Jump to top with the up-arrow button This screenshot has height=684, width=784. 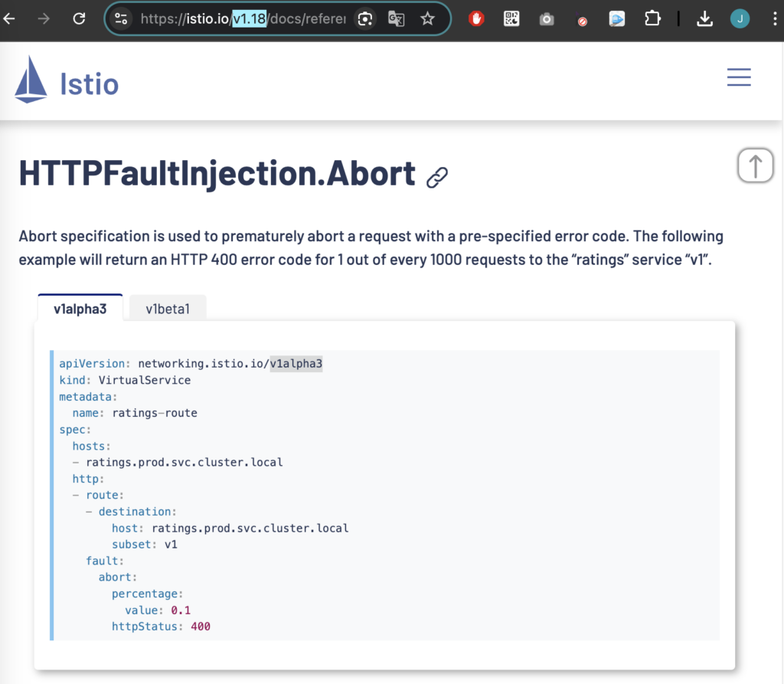click(x=756, y=165)
